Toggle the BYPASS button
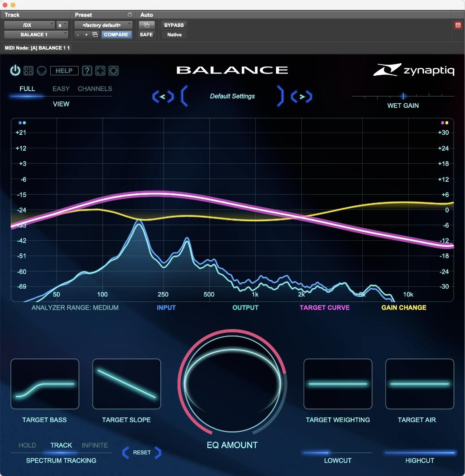The width and height of the screenshot is (465, 476). pyautogui.click(x=174, y=25)
